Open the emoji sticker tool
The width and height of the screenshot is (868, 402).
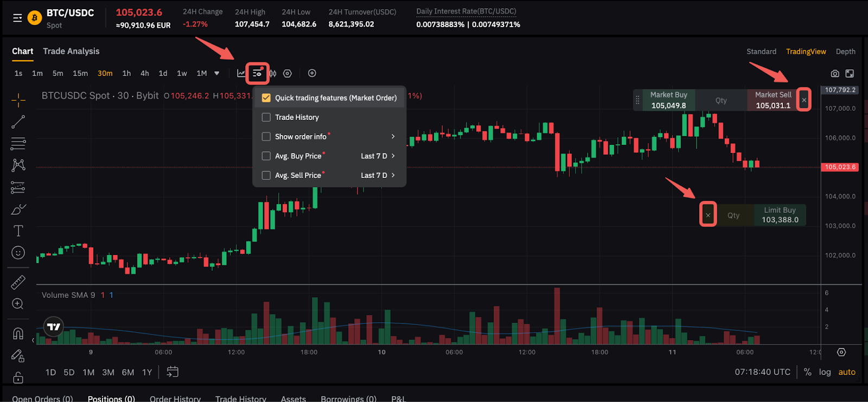pos(18,253)
